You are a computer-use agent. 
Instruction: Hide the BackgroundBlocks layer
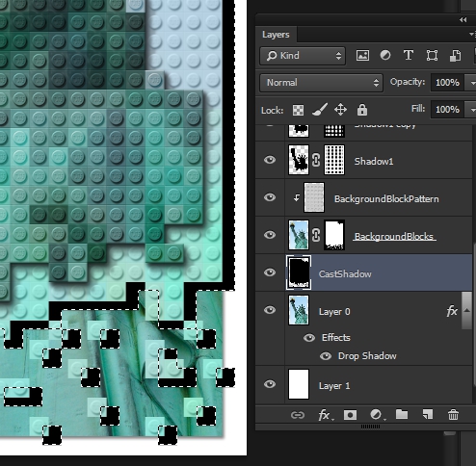click(270, 235)
